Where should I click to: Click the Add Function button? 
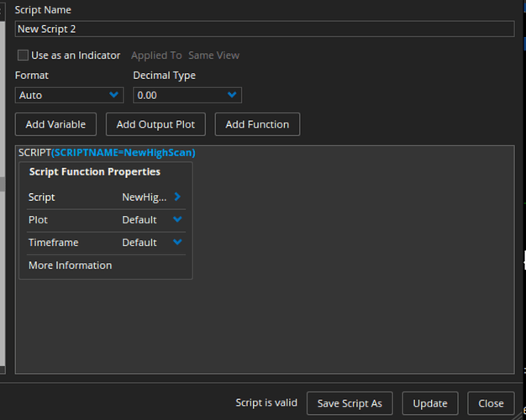click(x=257, y=124)
